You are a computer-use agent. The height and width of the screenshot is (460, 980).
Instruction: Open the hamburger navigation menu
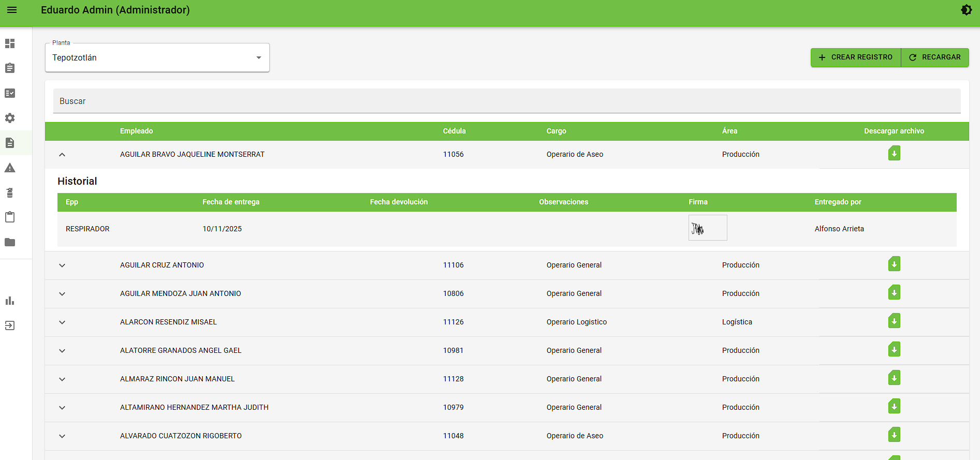coord(12,10)
